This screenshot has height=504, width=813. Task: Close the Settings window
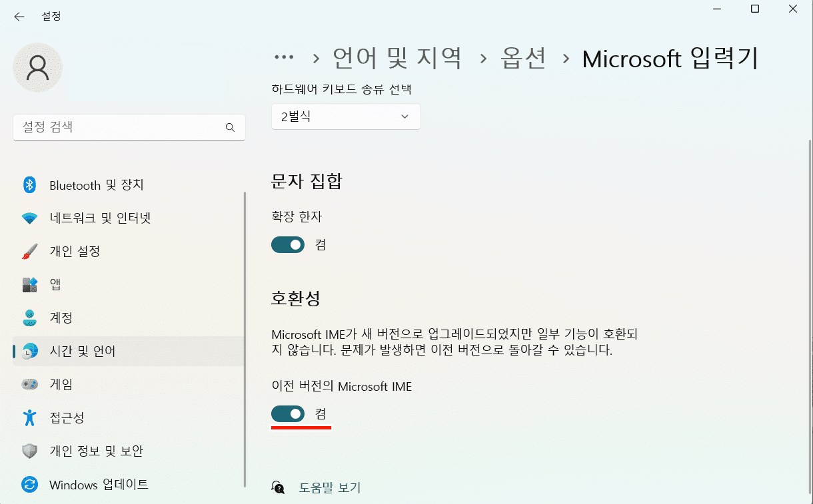click(792, 9)
